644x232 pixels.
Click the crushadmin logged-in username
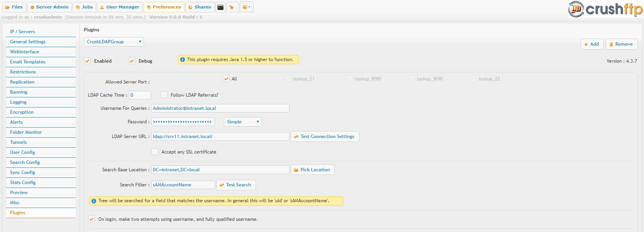[x=48, y=17]
